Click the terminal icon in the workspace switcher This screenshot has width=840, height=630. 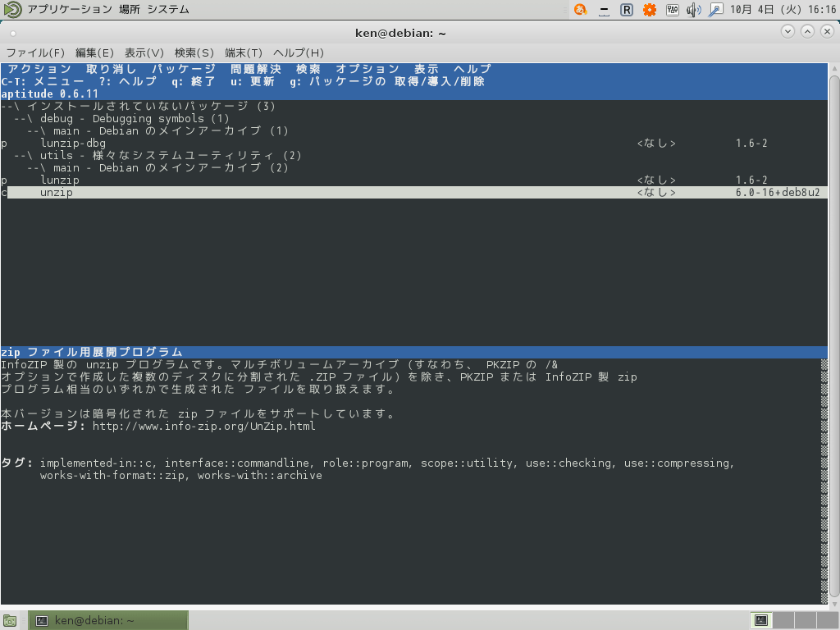760,620
